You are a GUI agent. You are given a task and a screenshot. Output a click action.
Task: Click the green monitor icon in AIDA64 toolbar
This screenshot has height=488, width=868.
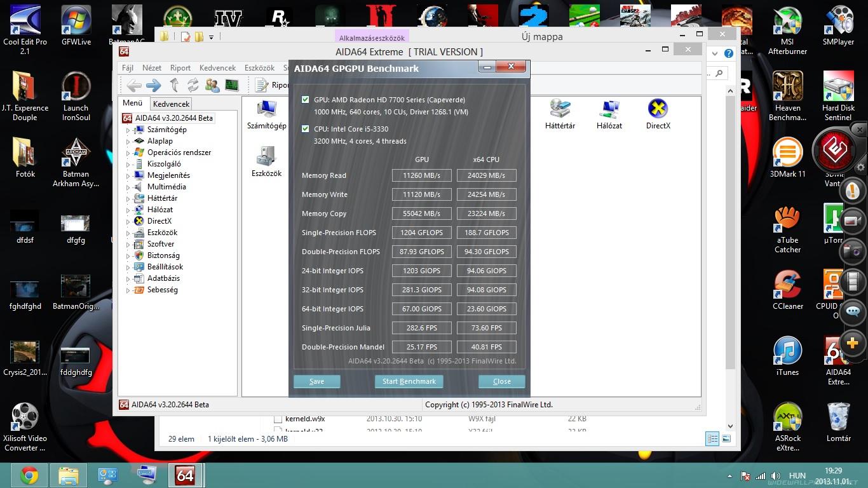(231, 85)
